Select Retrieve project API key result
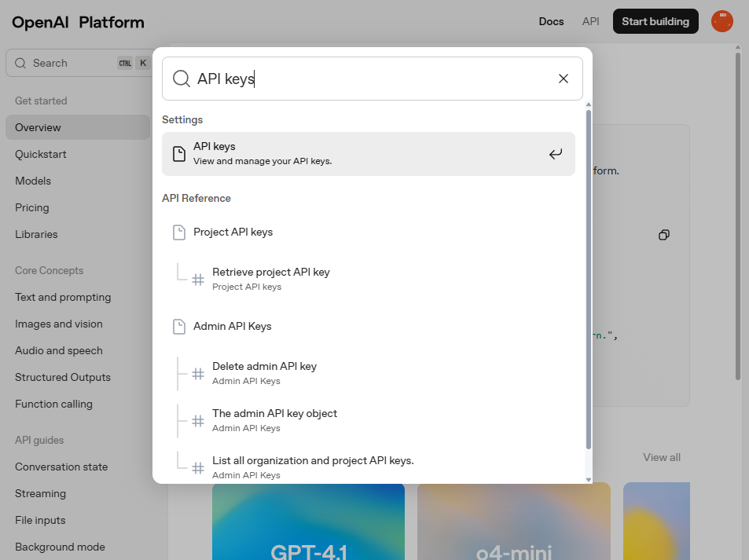Screen dimensions: 749x560 [369, 280]
